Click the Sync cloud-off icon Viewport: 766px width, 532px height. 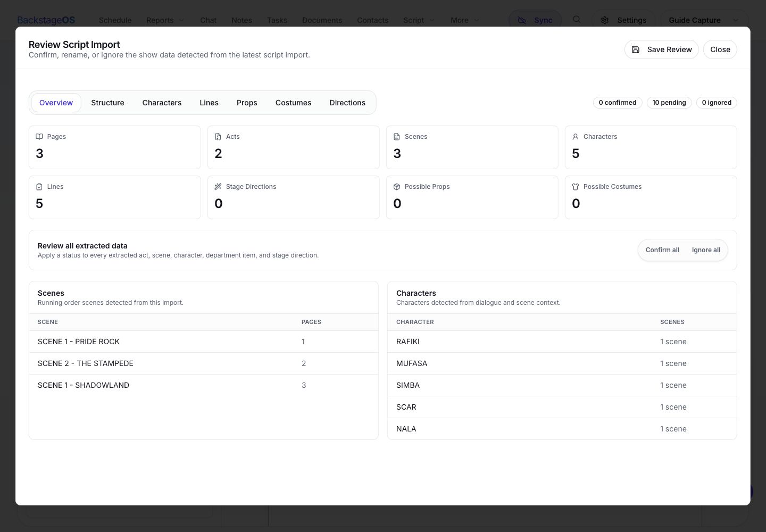[522, 20]
